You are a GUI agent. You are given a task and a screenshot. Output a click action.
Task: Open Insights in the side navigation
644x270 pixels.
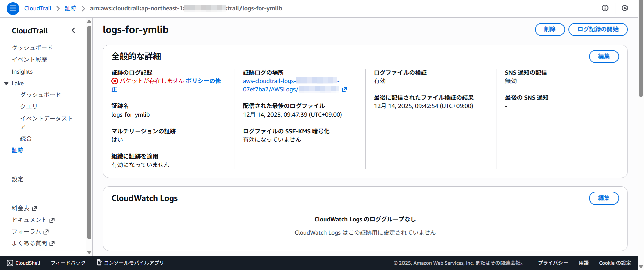coord(22,72)
